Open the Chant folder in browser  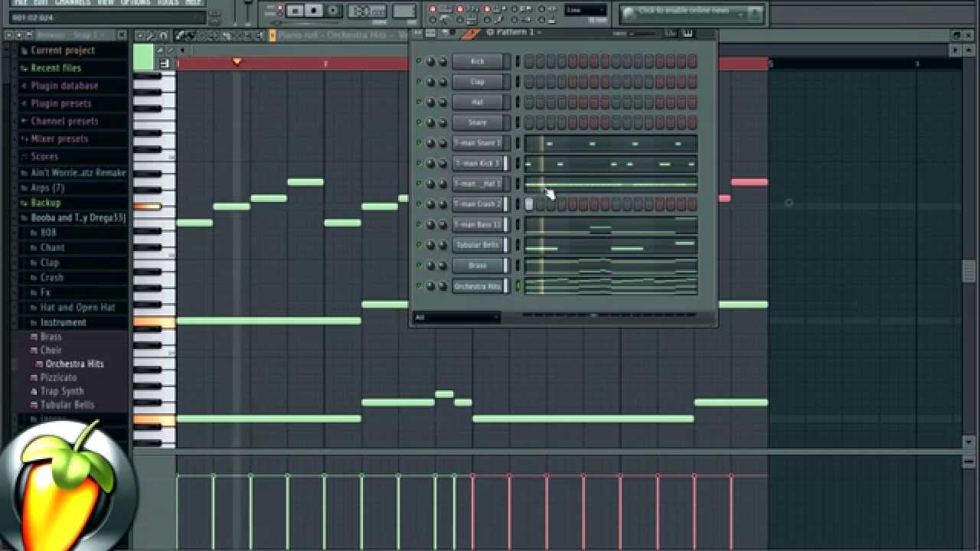pos(52,248)
